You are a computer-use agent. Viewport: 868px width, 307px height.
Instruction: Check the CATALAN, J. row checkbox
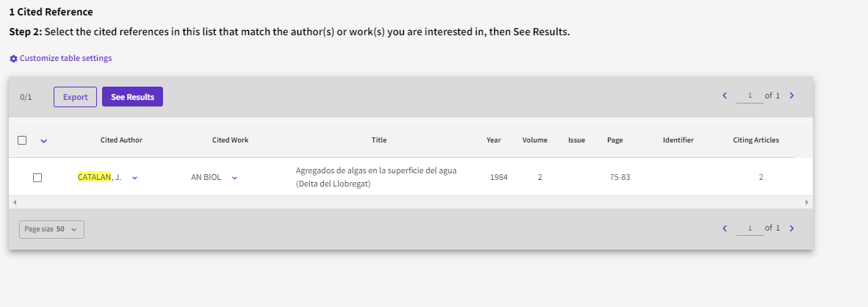tap(37, 178)
